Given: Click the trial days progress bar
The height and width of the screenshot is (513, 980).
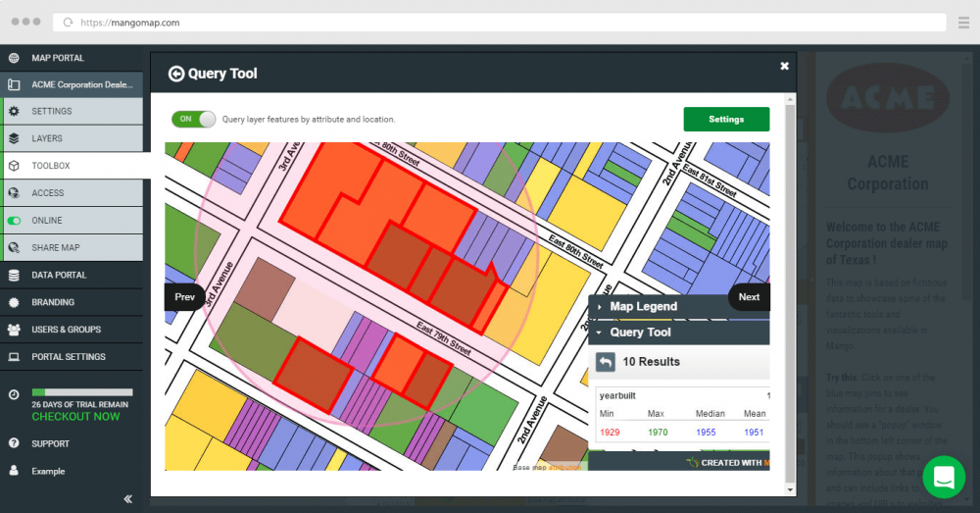Looking at the screenshot, I should (x=82, y=392).
